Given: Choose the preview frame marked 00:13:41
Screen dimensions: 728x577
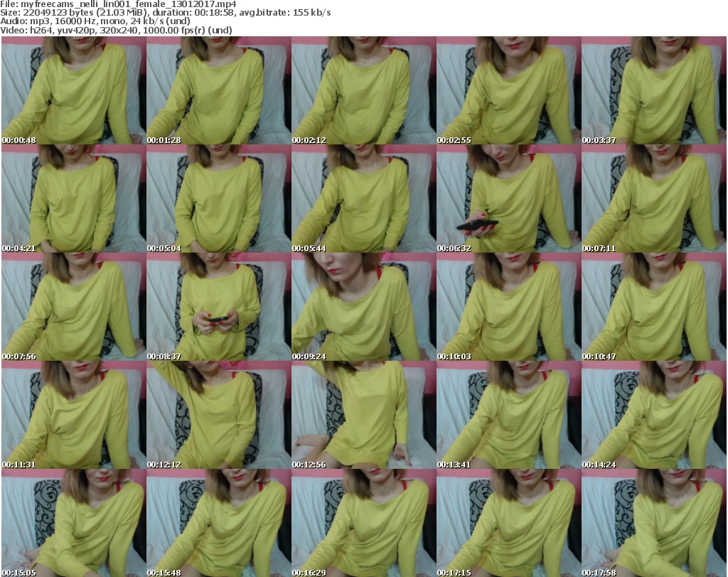Looking at the screenshot, I should coord(509,415).
